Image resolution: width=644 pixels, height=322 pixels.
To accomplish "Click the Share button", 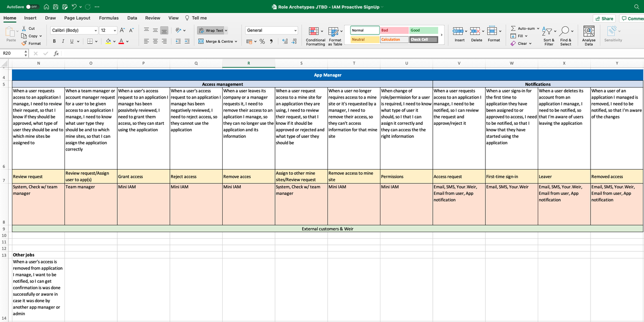I will pos(604,18).
